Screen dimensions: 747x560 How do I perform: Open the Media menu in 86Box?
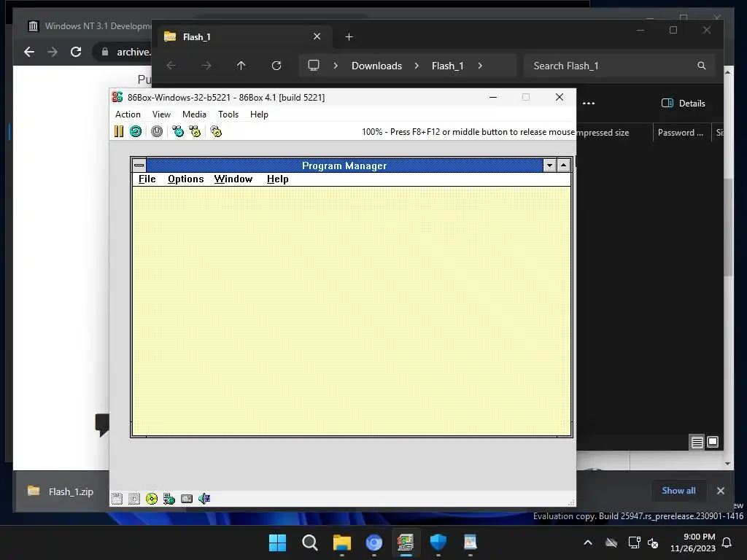click(194, 114)
